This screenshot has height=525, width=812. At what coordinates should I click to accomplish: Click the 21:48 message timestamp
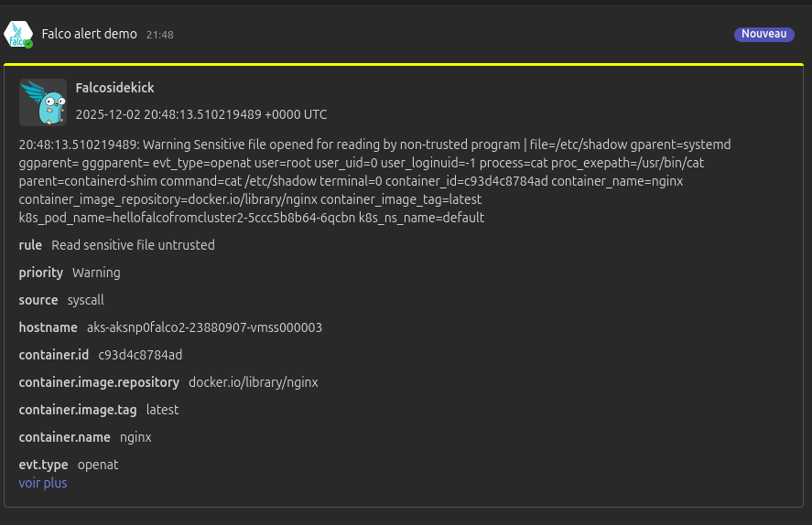[x=159, y=35]
